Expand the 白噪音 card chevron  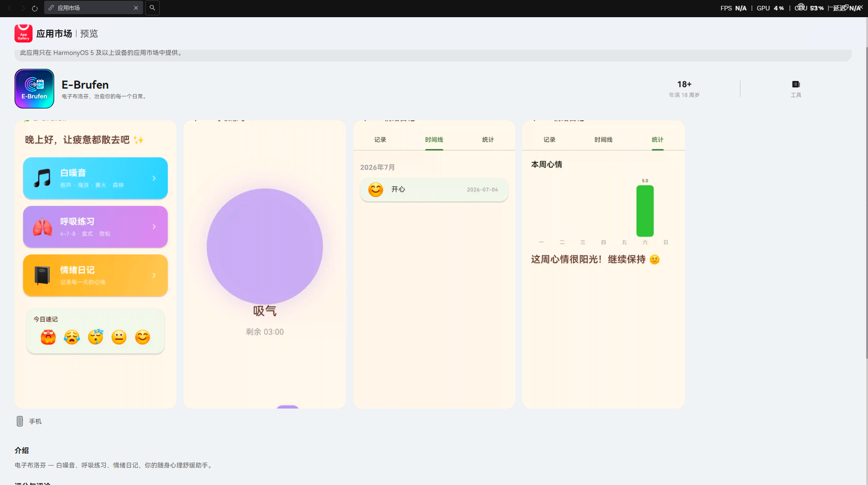[x=154, y=178]
